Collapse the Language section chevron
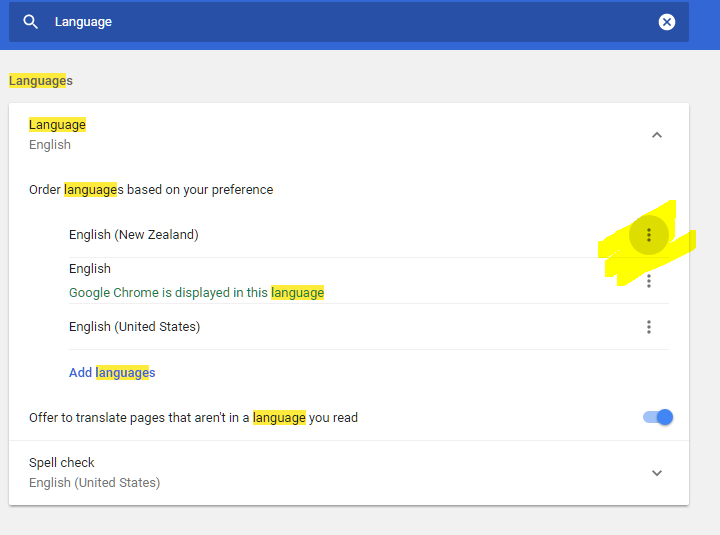 coord(656,135)
